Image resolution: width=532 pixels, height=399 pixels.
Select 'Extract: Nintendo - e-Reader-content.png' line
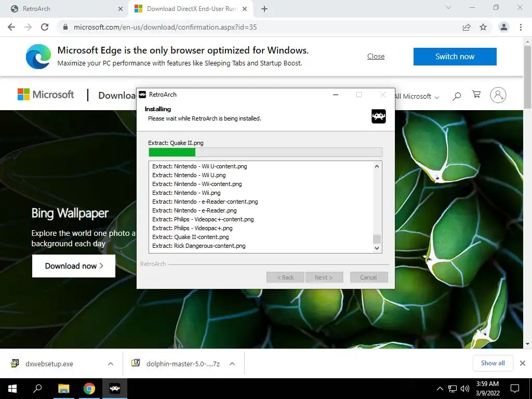click(205, 202)
